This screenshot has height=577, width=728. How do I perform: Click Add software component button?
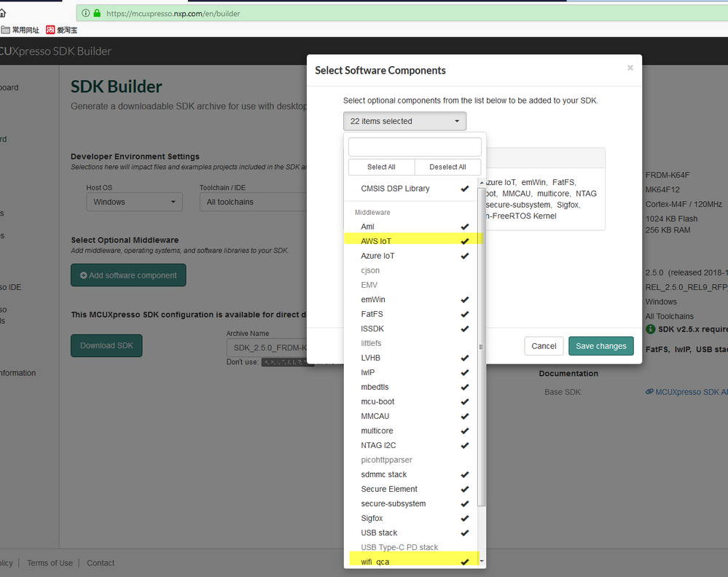(x=128, y=275)
